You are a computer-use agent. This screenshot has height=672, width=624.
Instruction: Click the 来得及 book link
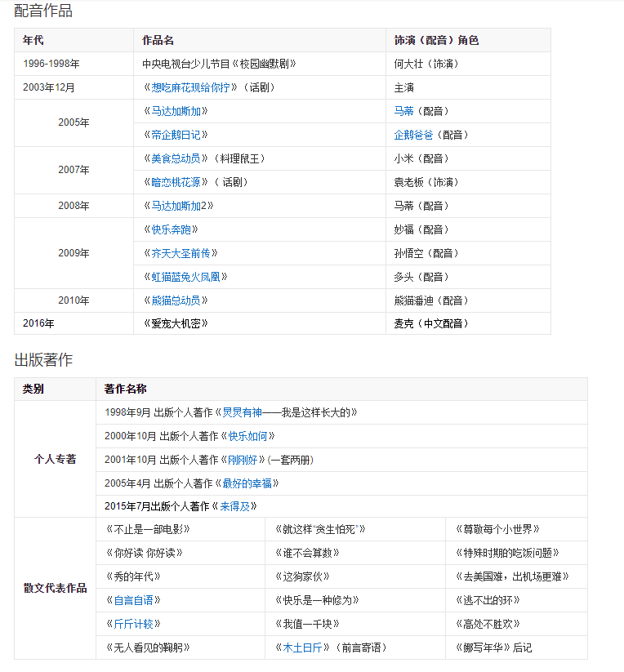point(238,506)
